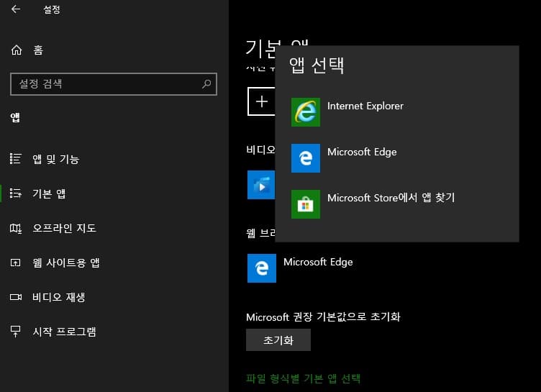Click the list icon beside 앱 및 기능
The width and height of the screenshot is (541, 392).
click(16, 159)
